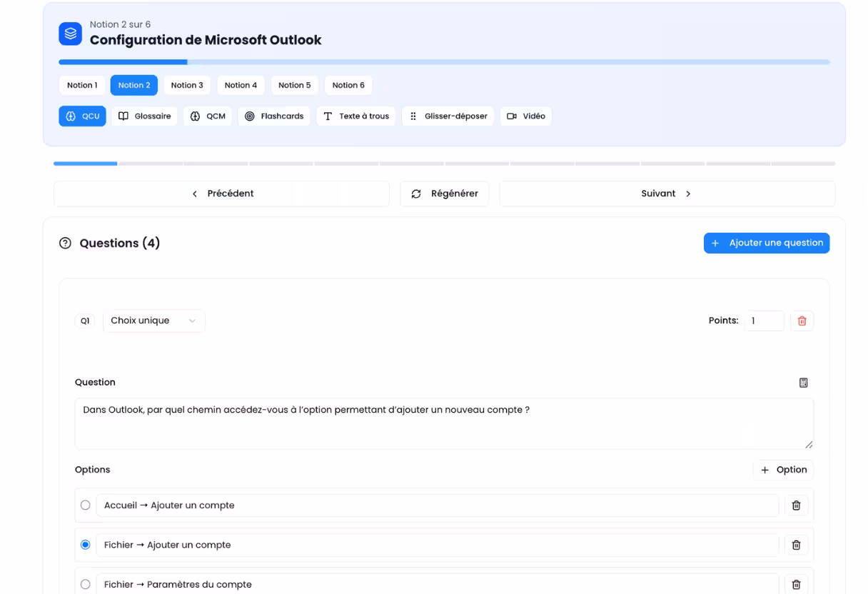Delete the option Accueil → Ajouter un compte

[797, 505]
